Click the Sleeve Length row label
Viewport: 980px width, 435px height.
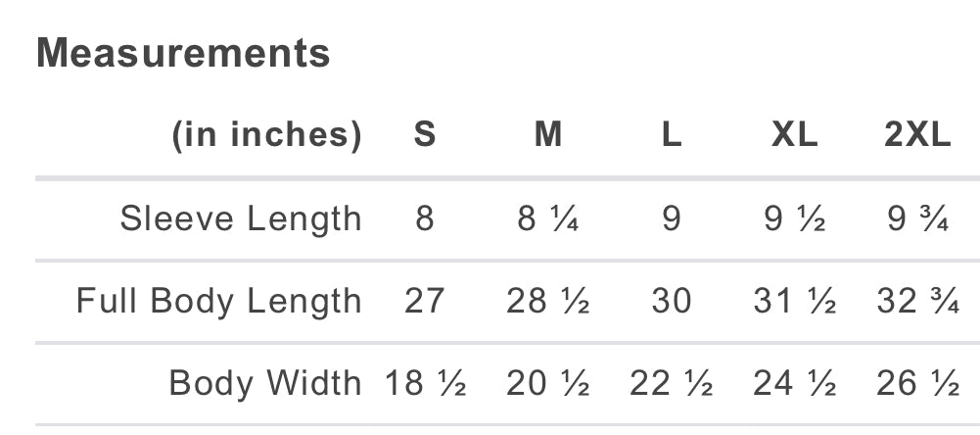241,218
